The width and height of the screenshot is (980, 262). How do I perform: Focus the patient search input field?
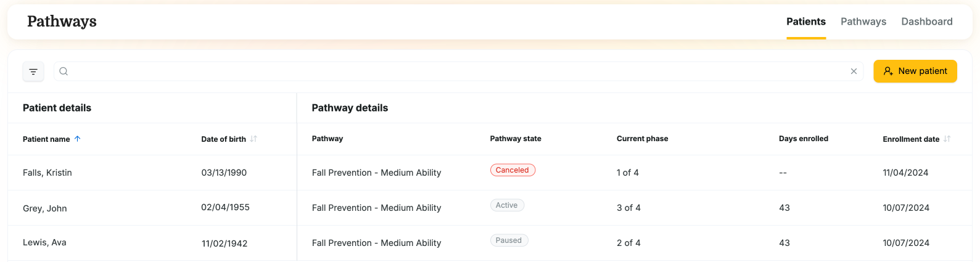(x=456, y=72)
